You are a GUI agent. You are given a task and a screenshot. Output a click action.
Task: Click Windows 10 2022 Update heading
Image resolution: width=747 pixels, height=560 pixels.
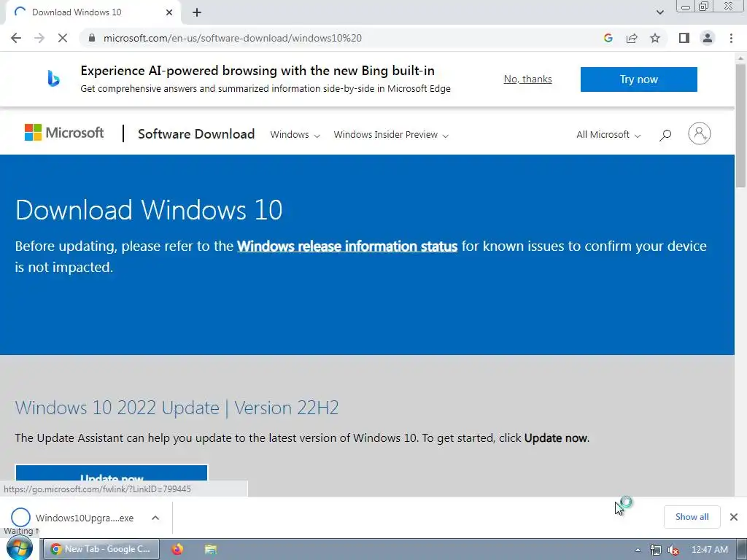[x=177, y=408]
